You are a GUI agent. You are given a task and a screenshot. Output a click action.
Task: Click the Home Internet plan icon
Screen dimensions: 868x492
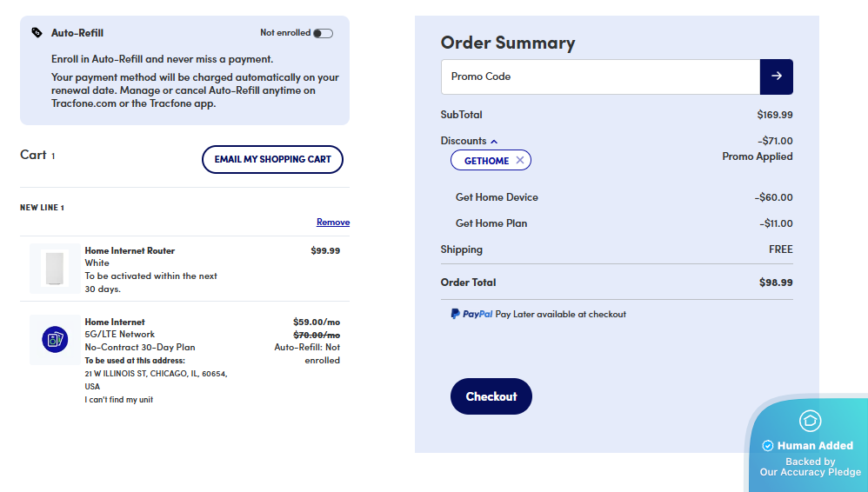coord(55,340)
